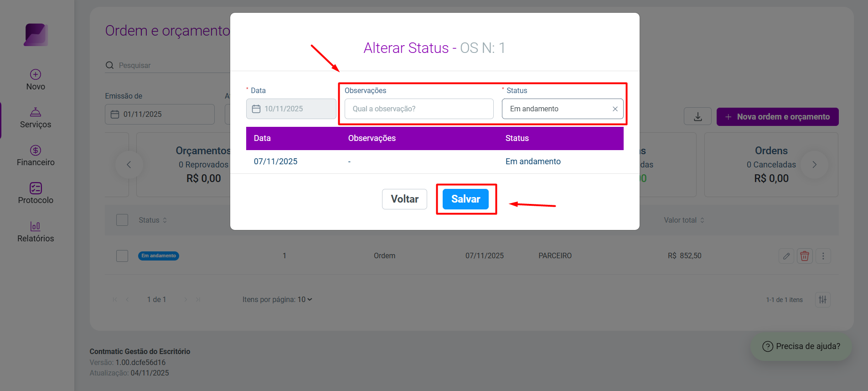
Task: Click Nova ordem e orçamento button
Action: click(x=777, y=117)
